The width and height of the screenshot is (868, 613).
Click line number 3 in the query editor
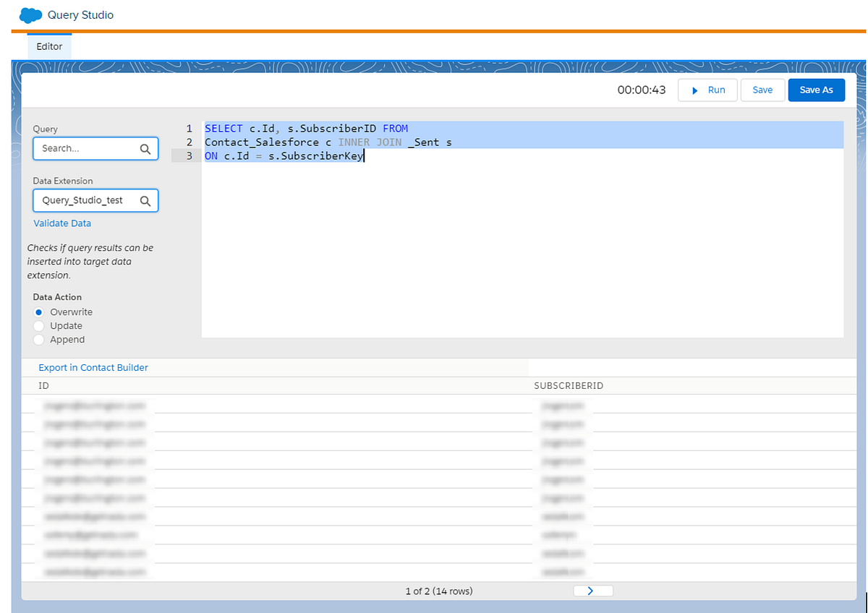tap(189, 155)
